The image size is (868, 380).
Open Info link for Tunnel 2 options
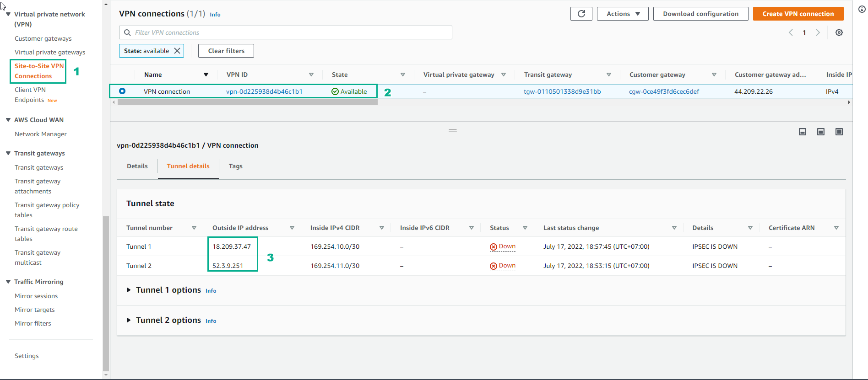[x=211, y=321]
